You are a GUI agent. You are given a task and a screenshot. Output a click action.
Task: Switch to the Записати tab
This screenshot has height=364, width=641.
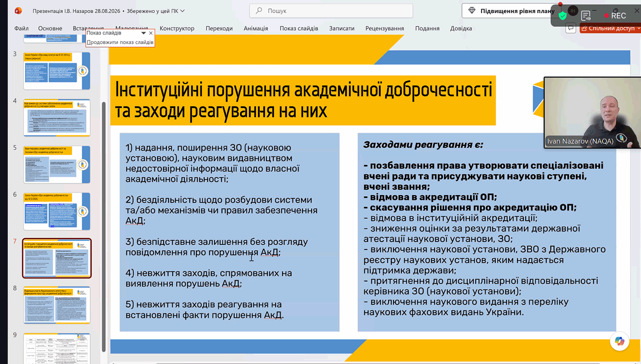click(x=342, y=28)
